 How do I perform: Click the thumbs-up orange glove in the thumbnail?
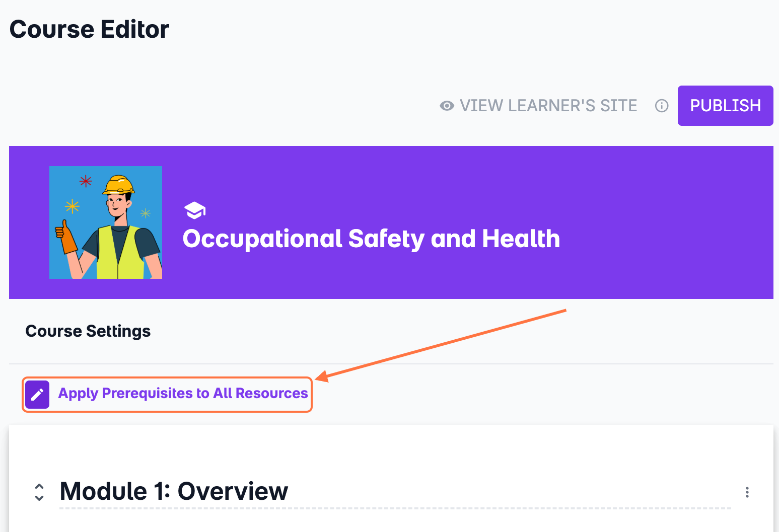pyautogui.click(x=66, y=239)
